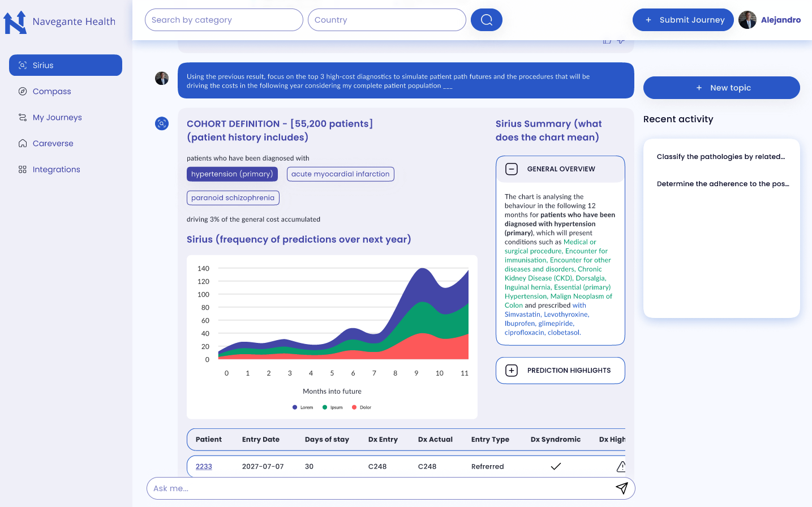Select the paranoid schizophrenia tag

coord(233,197)
